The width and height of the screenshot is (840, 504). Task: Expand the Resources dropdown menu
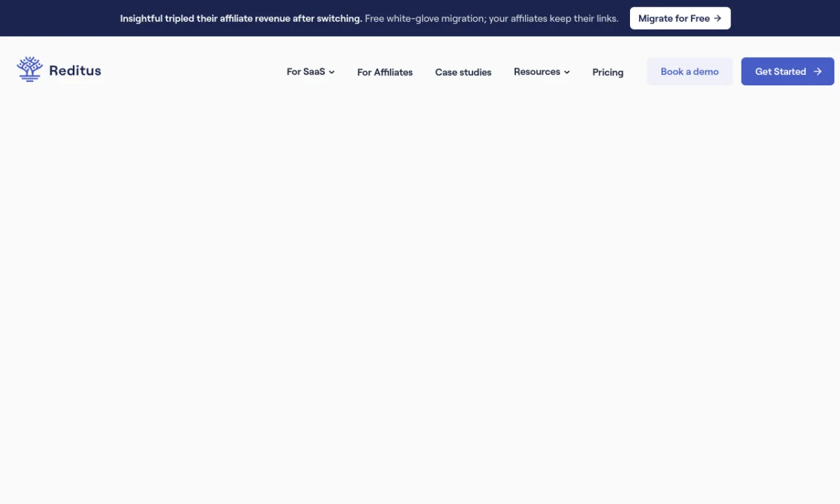(541, 72)
